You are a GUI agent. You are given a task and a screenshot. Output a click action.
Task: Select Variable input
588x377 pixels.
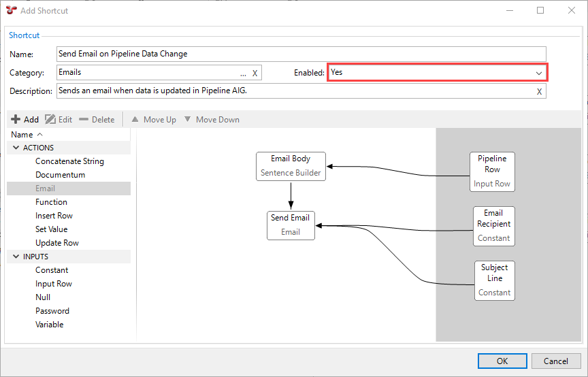[49, 325]
